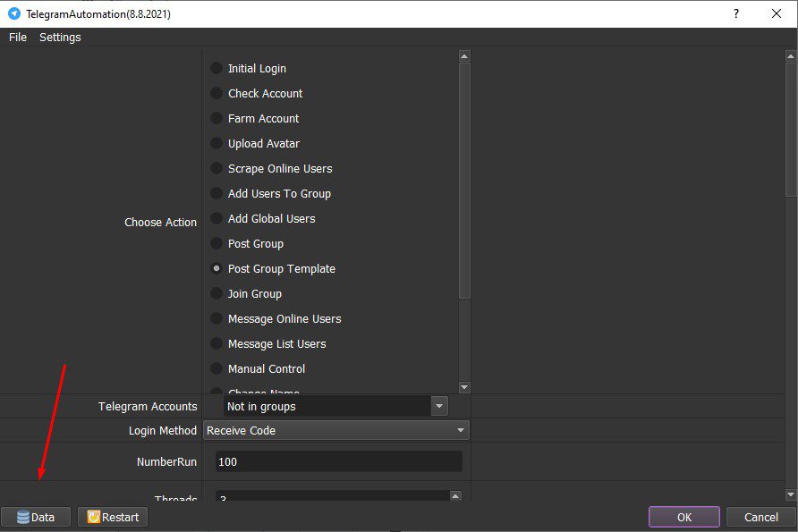Confirm with the OK button
Image resolution: width=798 pixels, height=532 pixels.
click(684, 517)
